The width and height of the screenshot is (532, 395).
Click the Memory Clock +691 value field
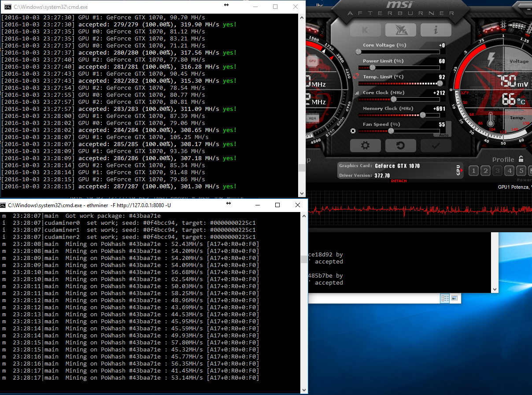(439, 109)
